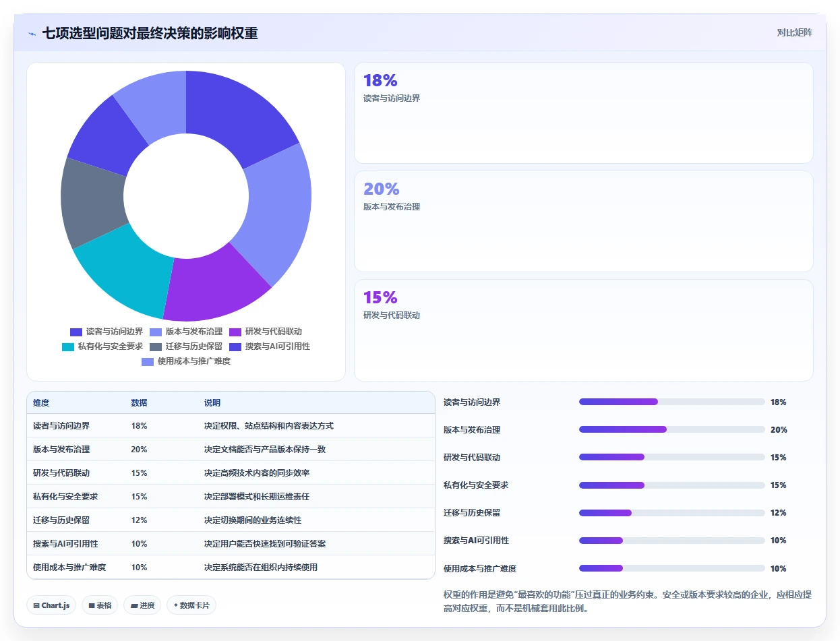This screenshot has width=840, height=641.
Task: Click the 决定高频技术内容的同步效率 description
Action: [257, 473]
